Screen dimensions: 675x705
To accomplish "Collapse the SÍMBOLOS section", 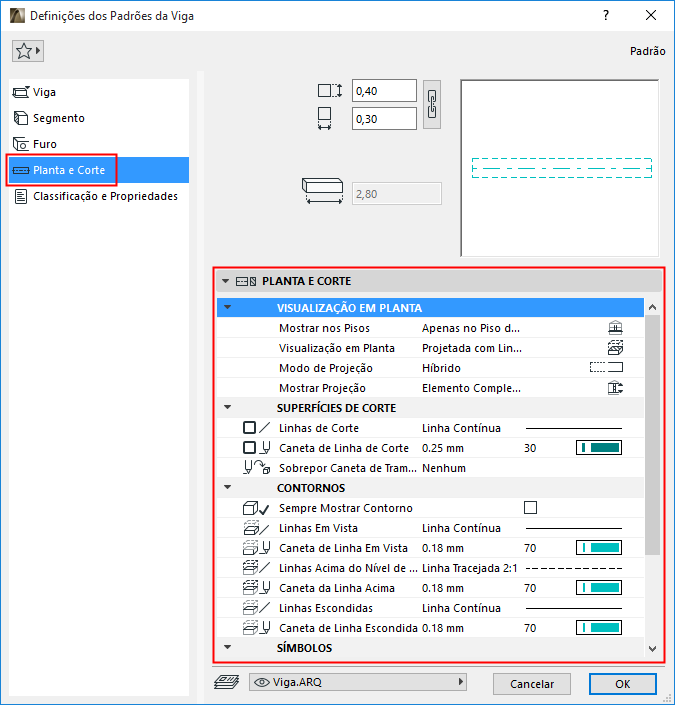I will pos(228,647).
